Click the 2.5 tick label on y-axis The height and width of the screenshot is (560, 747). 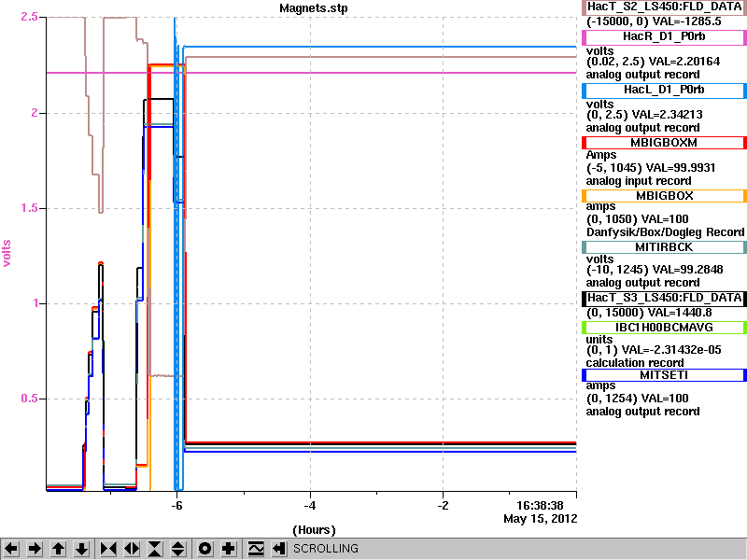[x=29, y=17]
